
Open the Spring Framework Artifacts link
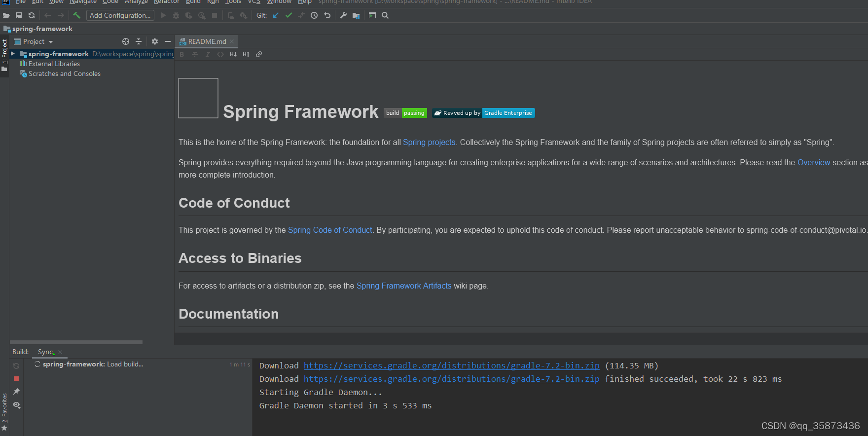tap(404, 286)
